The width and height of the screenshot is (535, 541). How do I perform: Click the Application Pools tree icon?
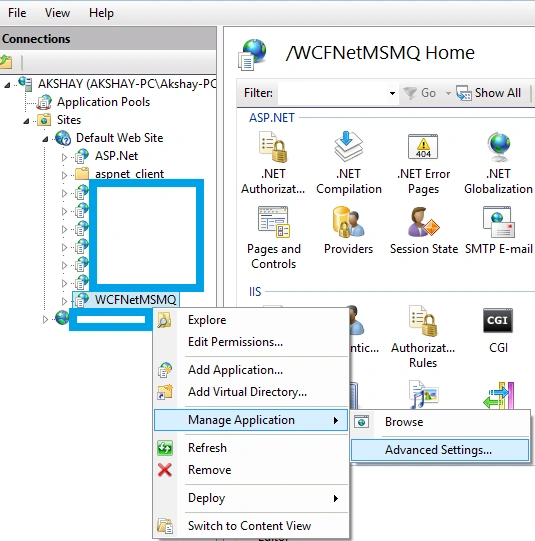(x=44, y=102)
